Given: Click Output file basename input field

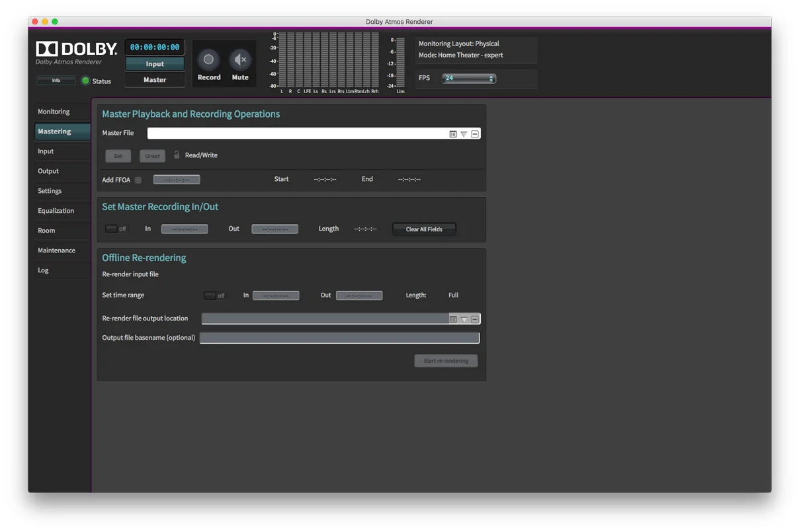Looking at the screenshot, I should click(340, 338).
